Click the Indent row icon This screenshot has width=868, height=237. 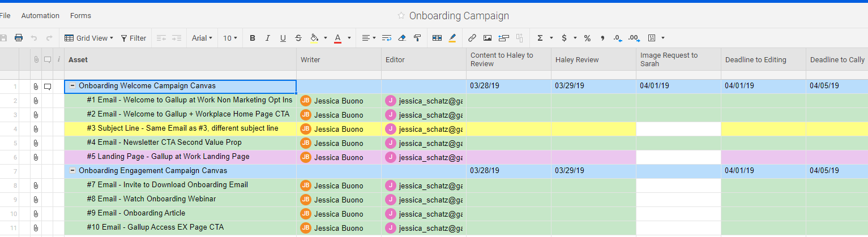[177, 38]
